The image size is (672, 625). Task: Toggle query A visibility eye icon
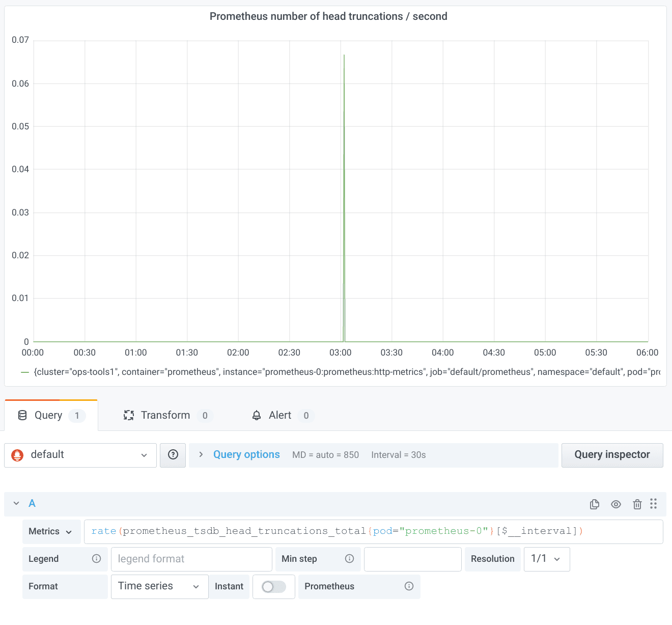pos(616,504)
